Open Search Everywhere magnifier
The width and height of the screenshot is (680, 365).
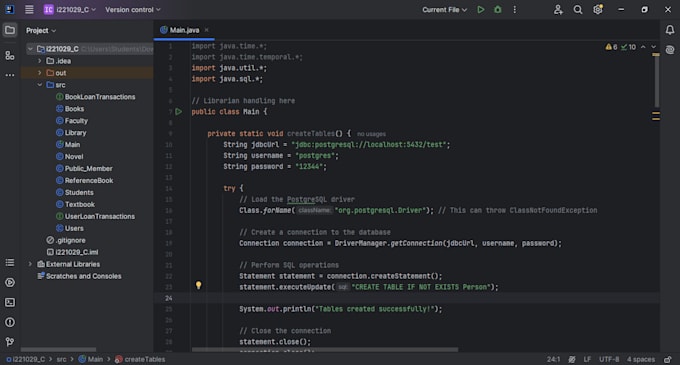coord(578,10)
